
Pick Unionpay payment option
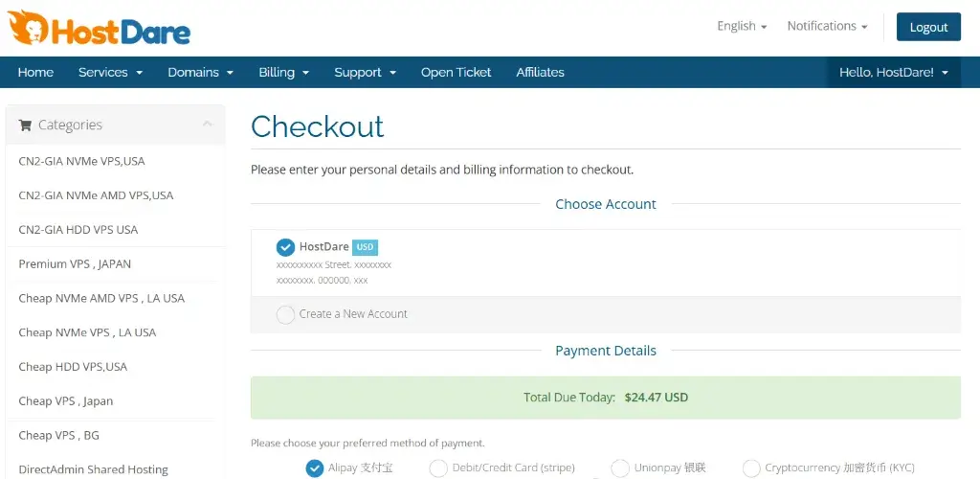click(x=620, y=468)
